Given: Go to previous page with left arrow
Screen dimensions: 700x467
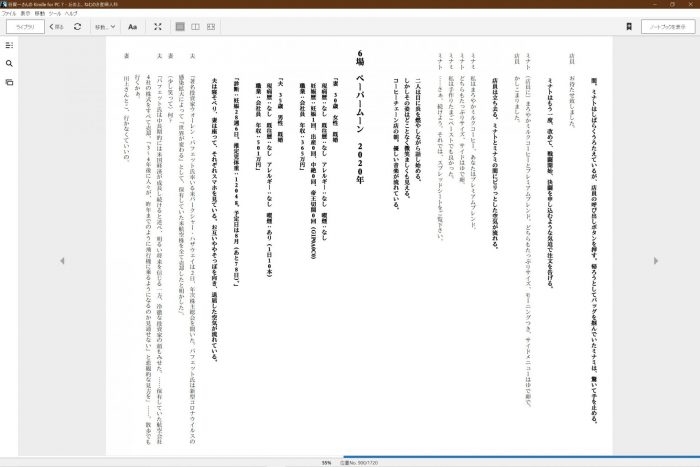Looking at the screenshot, I should 62,261.
